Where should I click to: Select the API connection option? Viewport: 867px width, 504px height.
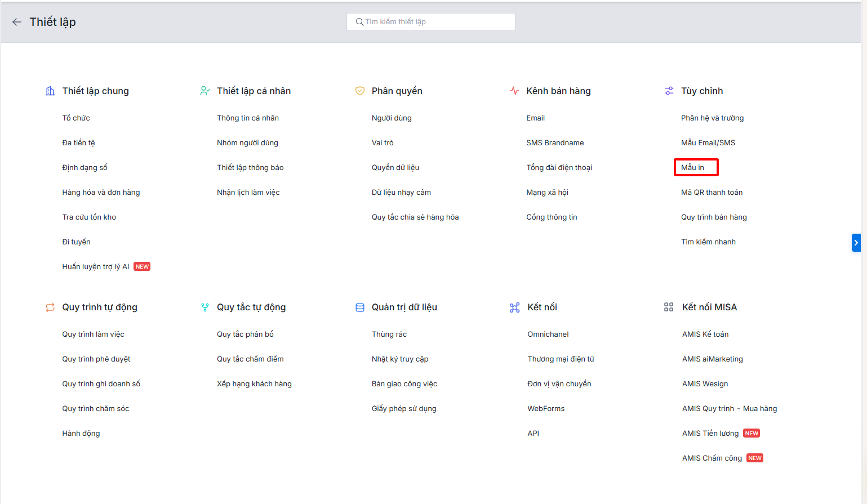[533, 434]
